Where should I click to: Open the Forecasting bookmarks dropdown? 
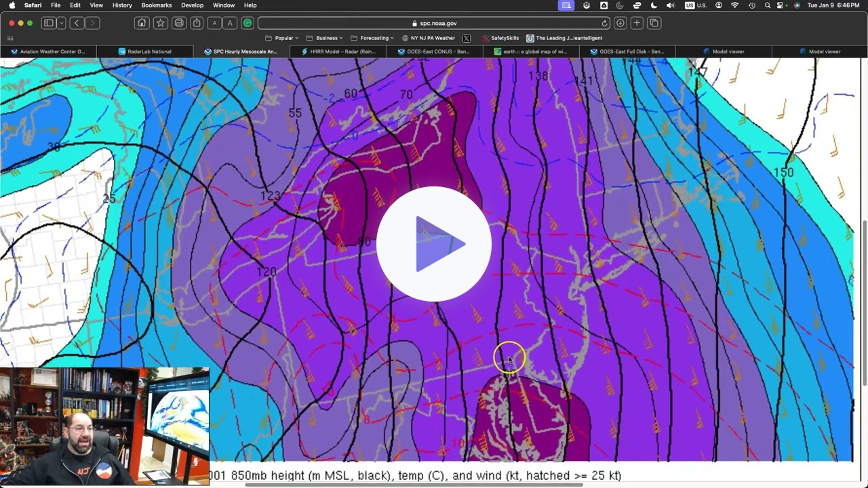click(x=374, y=38)
